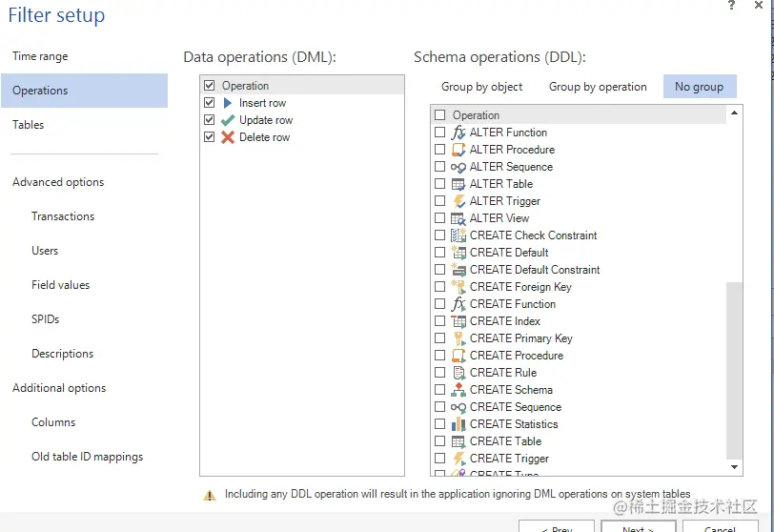The width and height of the screenshot is (774, 532).
Task: Click the CREATE Rule row text
Action: point(503,373)
